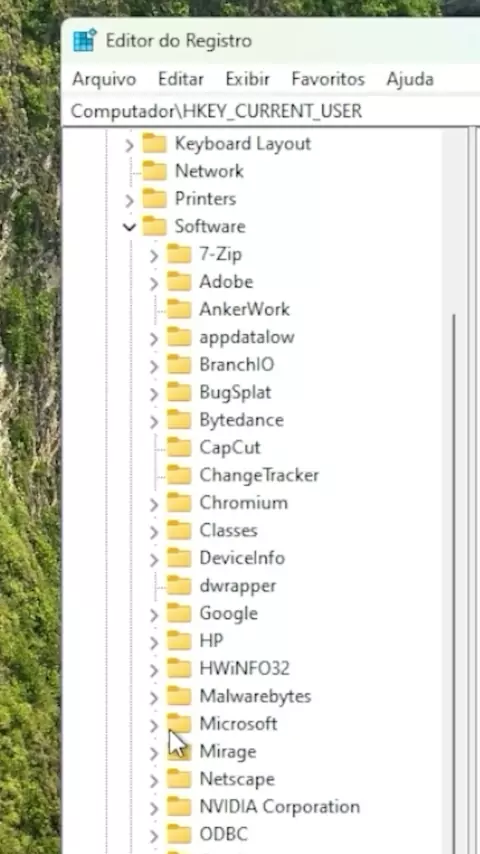The height and width of the screenshot is (854, 480).
Task: Select the HWiNFO32 folder icon
Action: click(179, 669)
